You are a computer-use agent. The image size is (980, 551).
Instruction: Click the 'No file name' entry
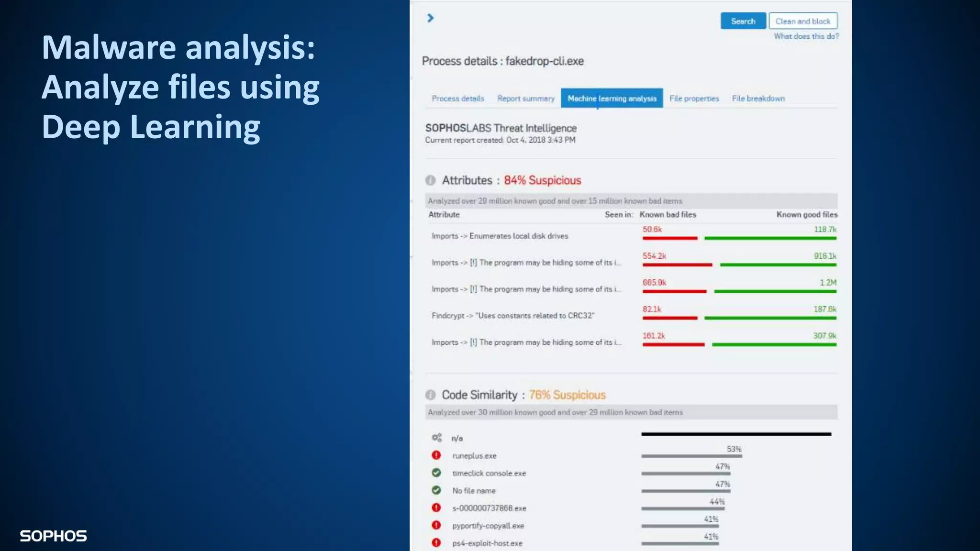coord(474,491)
